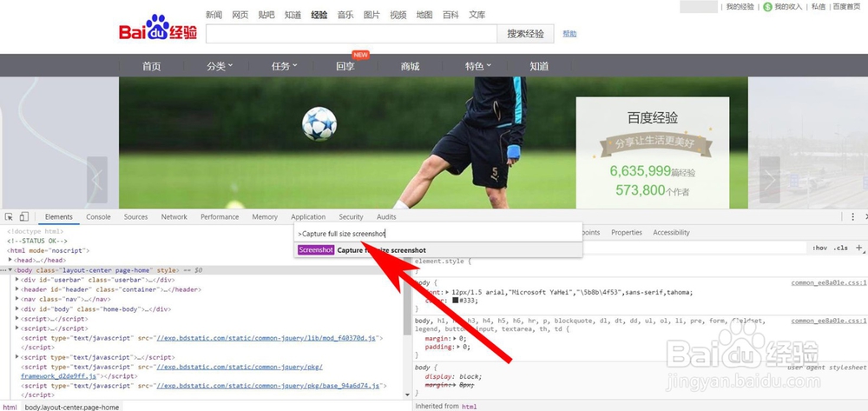Click the 搜索经验 search button

point(525,34)
